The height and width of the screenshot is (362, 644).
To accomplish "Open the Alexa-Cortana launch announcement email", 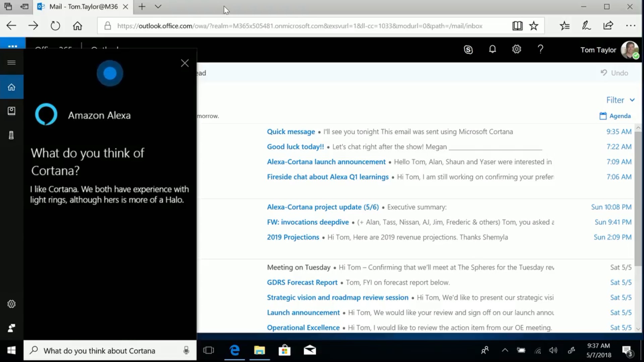I will pos(326,161).
